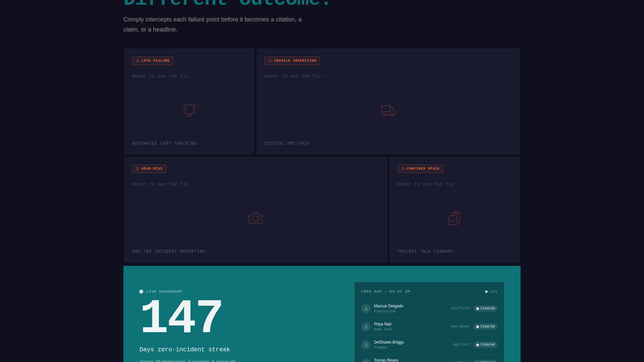This screenshot has height=362, width=644.
Task: Click the TOOLBOX TALK LIBRARY label
Action: coord(425,251)
